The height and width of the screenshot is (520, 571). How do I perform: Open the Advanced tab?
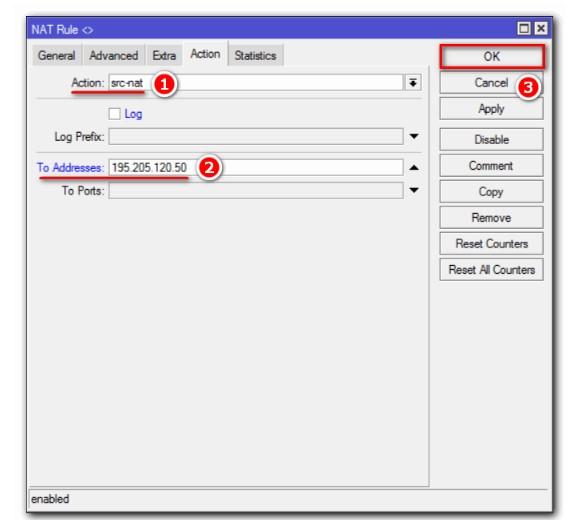pos(114,56)
